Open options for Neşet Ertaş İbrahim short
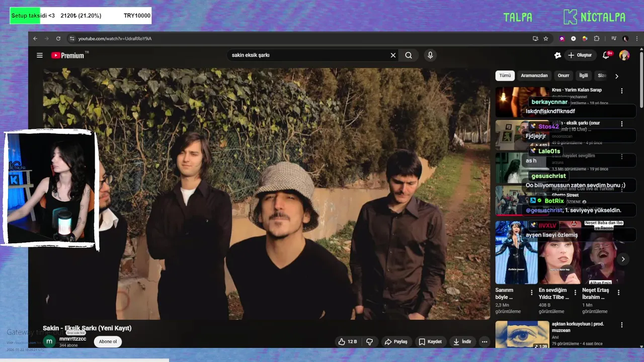644x362 pixels. (x=619, y=292)
